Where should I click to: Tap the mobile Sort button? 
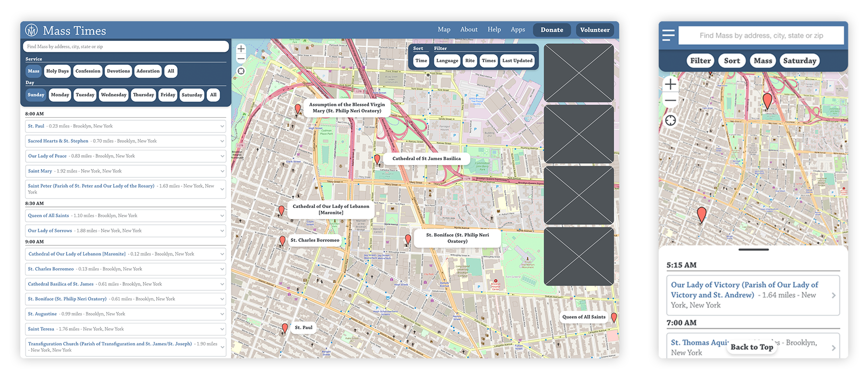[x=732, y=61]
